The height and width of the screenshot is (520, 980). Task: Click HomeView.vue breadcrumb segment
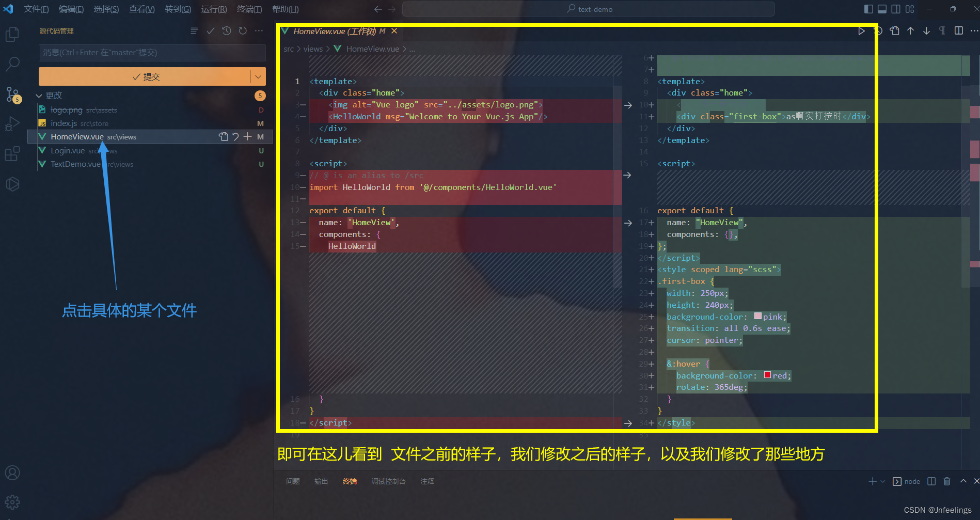coord(372,49)
